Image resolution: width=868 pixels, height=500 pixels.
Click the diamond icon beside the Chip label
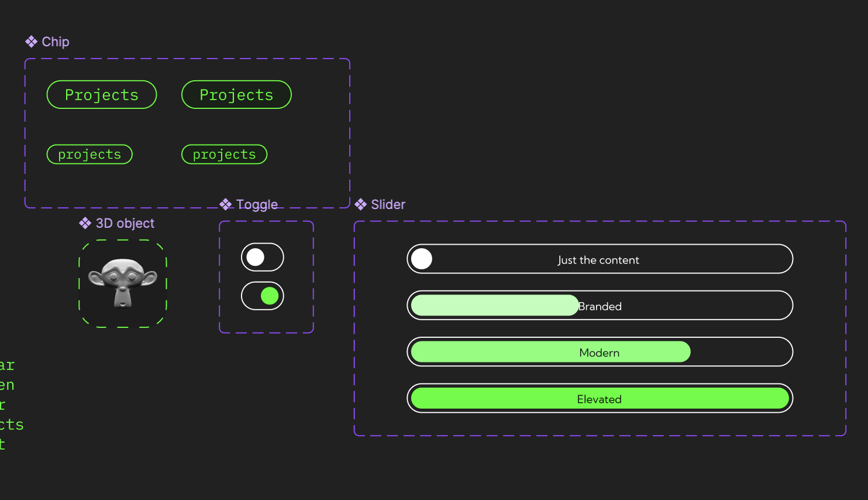click(32, 42)
